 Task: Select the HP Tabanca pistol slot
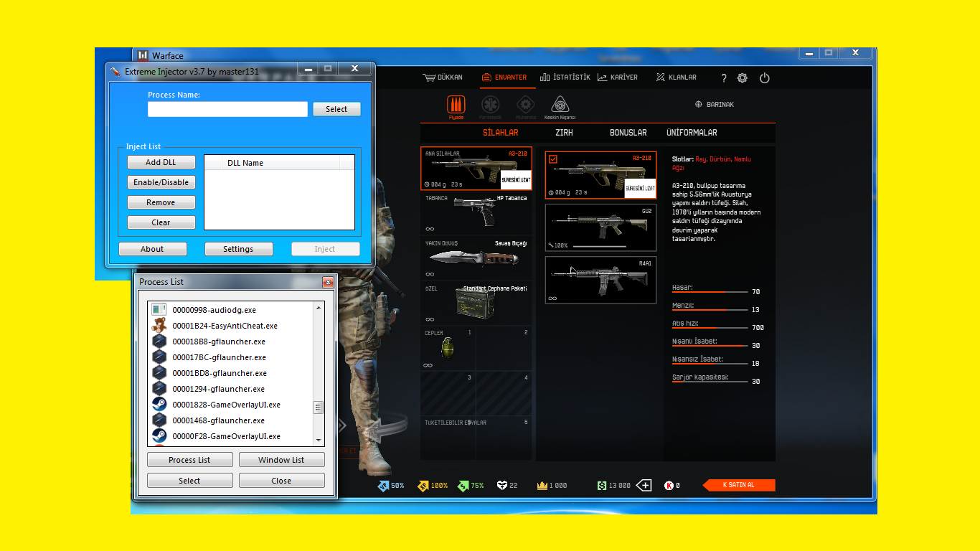(476, 214)
